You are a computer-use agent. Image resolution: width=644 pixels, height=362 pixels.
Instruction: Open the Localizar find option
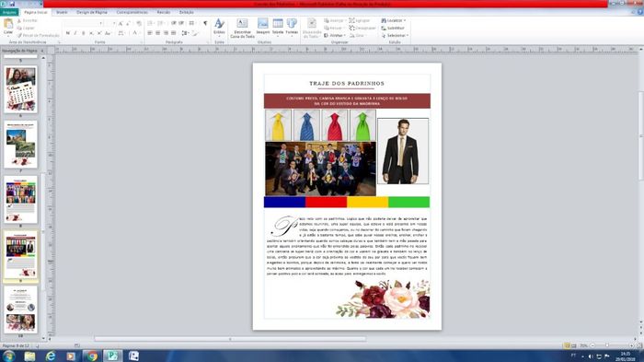click(394, 20)
